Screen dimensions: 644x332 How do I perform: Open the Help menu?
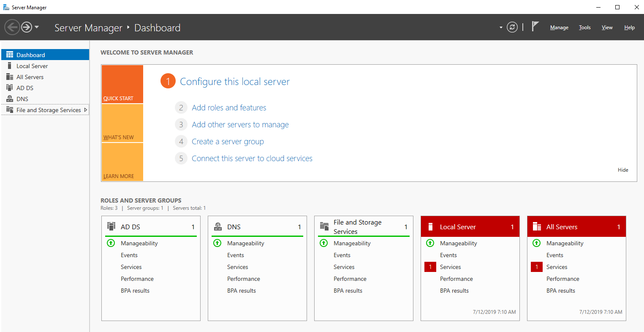[x=629, y=27]
